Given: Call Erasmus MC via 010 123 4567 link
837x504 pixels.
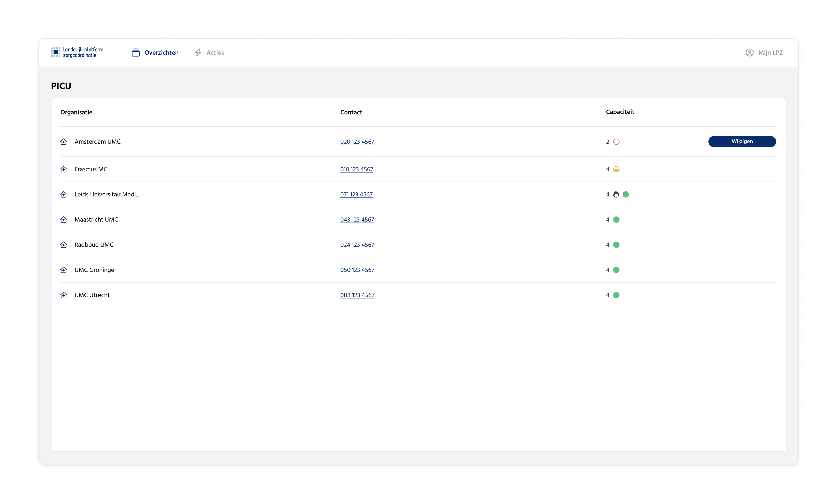Looking at the screenshot, I should pyautogui.click(x=357, y=169).
